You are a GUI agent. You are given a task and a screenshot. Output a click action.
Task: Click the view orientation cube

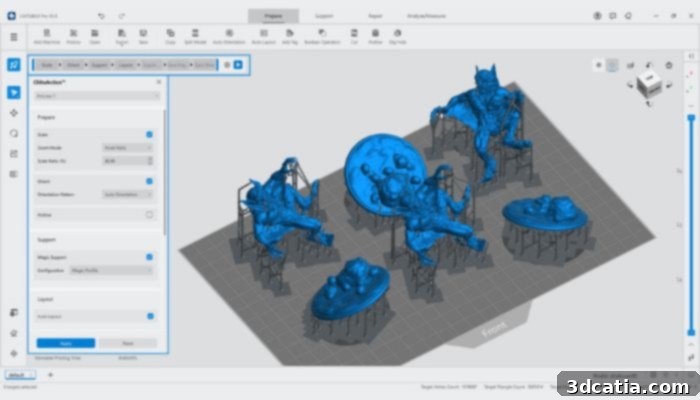[649, 83]
